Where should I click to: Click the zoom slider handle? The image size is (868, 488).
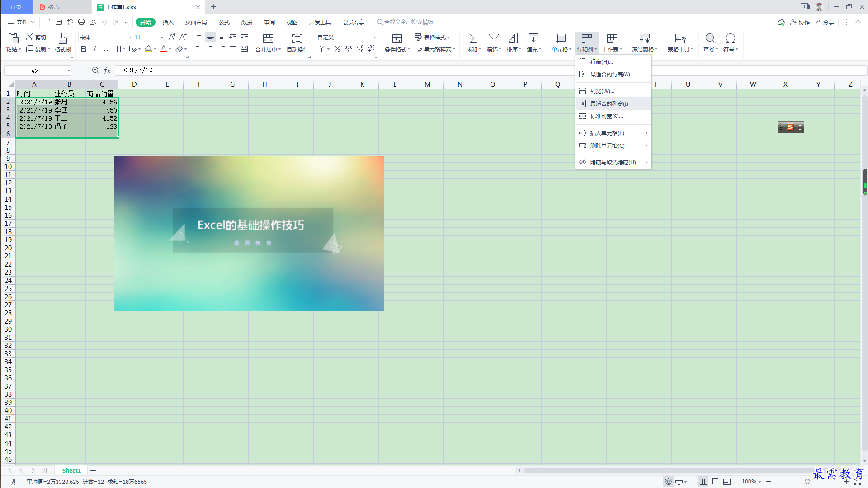807,482
